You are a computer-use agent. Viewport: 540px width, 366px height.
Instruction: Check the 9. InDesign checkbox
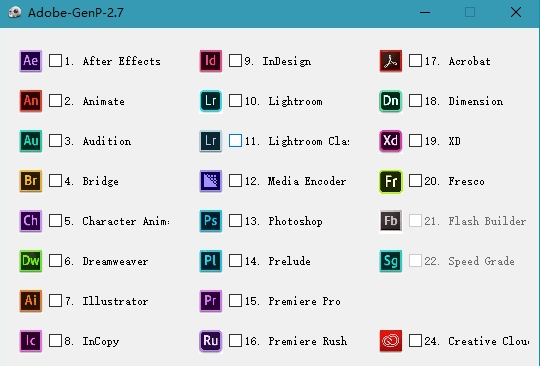(235, 61)
